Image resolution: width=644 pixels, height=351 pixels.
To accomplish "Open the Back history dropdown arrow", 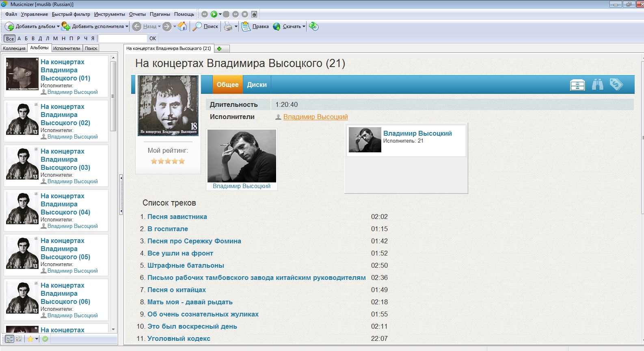I will click(159, 27).
